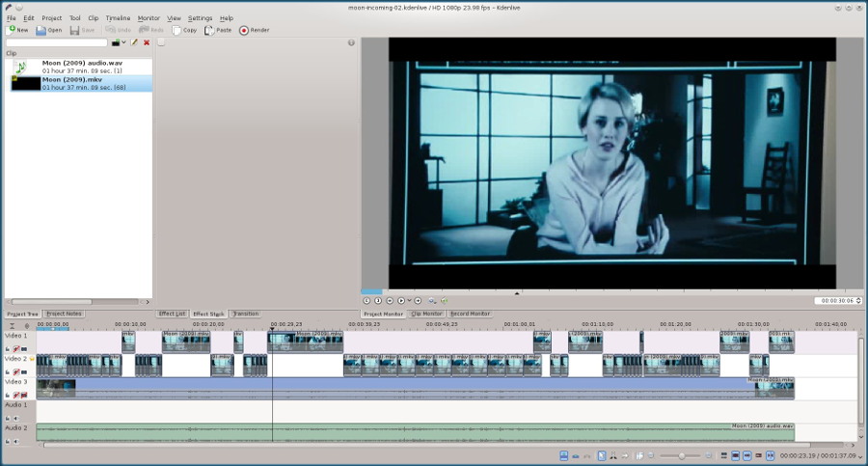Viewport: 868px width, 466px height.
Task: Click the go to zone end monitor button
Action: pyautogui.click(x=378, y=301)
